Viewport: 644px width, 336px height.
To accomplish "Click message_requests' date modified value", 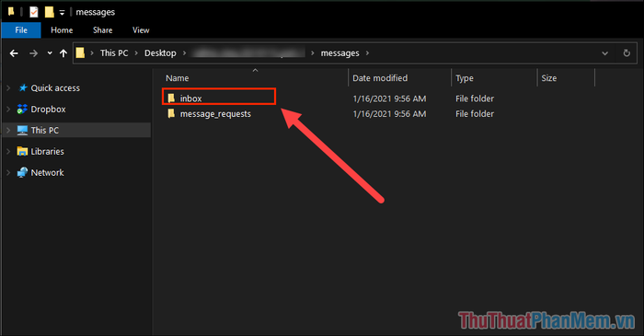I will coord(389,114).
